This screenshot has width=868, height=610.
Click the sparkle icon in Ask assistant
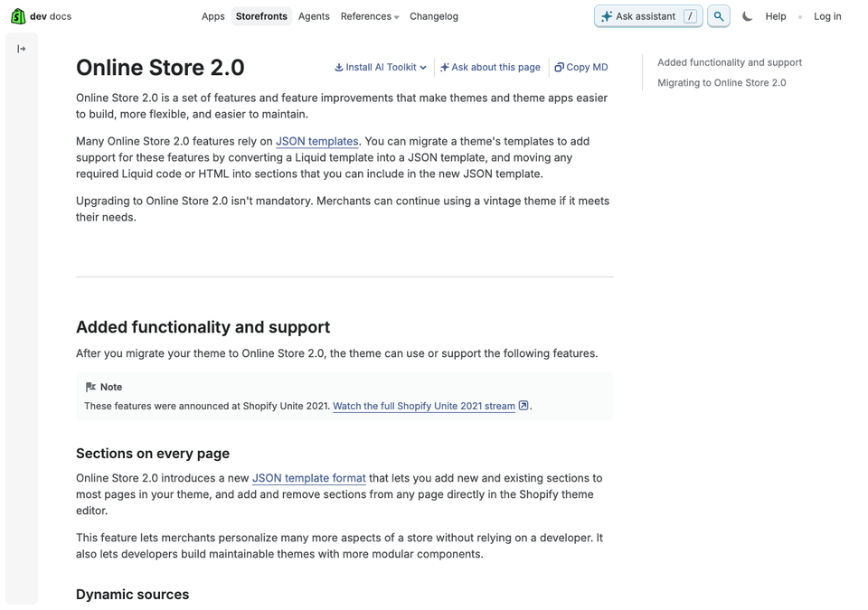coord(607,16)
